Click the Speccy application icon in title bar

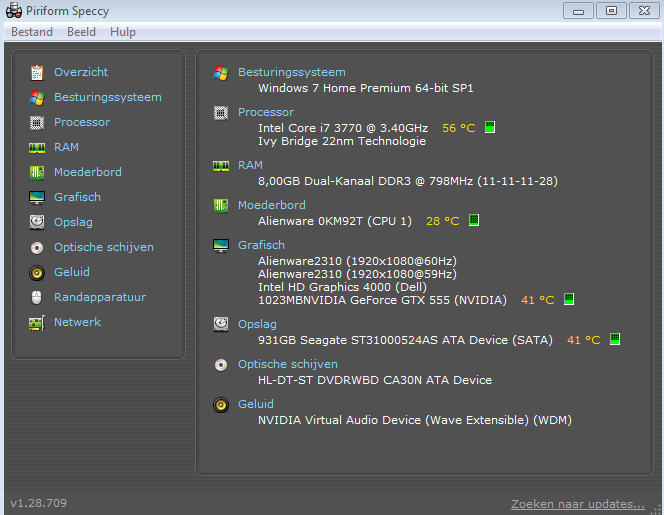[14, 11]
